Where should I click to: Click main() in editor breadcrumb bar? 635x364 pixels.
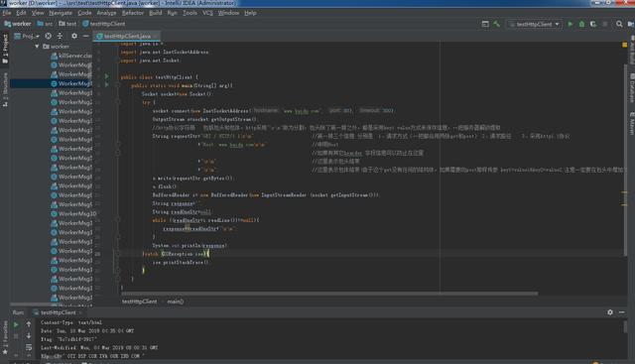(x=176, y=302)
